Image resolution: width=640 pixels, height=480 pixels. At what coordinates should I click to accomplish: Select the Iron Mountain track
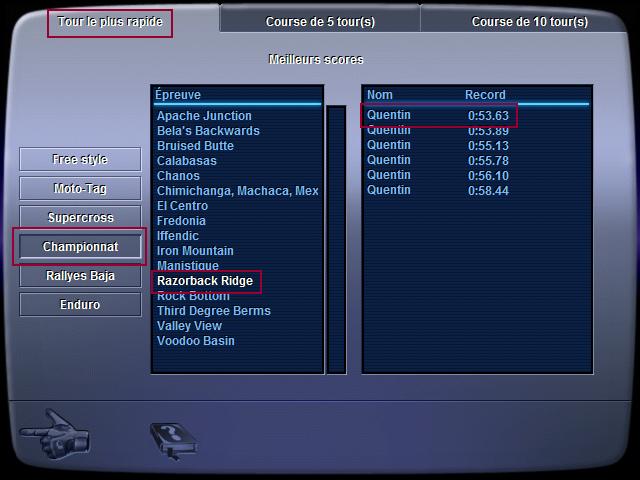[195, 251]
